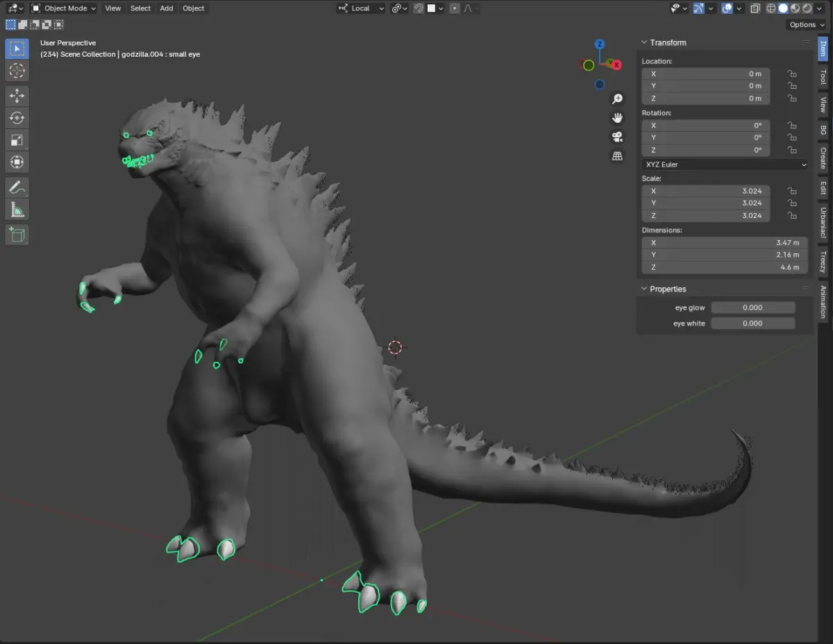Choose the combined Transform tool

coord(17,162)
